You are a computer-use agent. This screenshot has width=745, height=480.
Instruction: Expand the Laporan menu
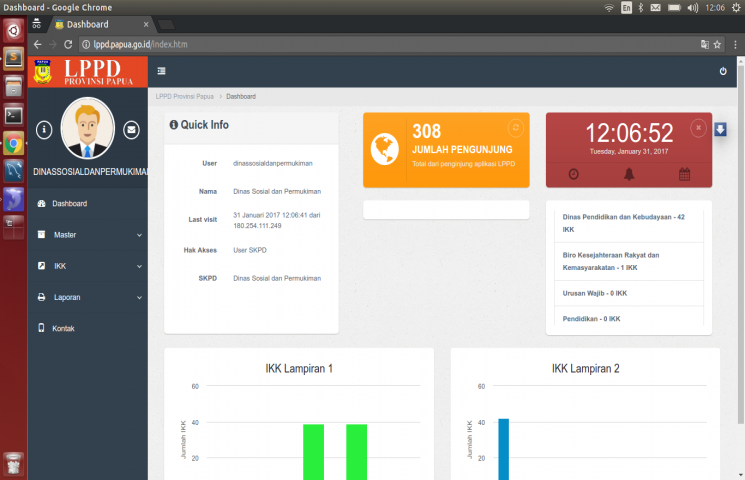88,297
